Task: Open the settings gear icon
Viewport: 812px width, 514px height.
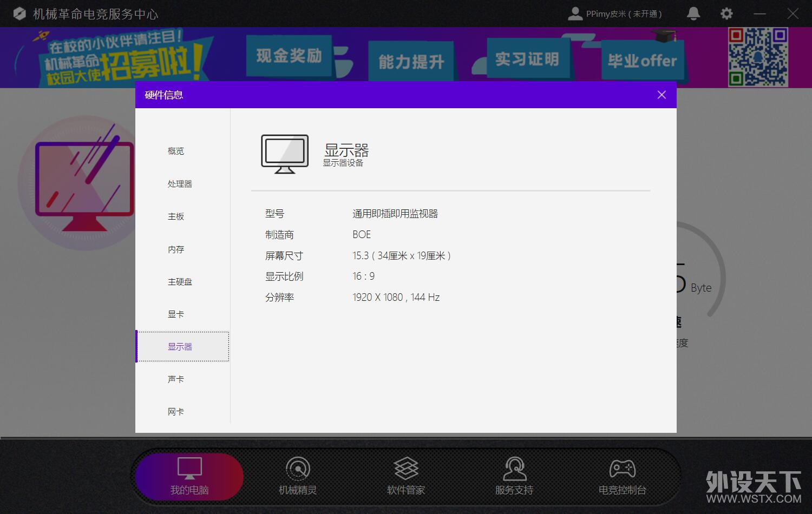Action: [x=726, y=14]
